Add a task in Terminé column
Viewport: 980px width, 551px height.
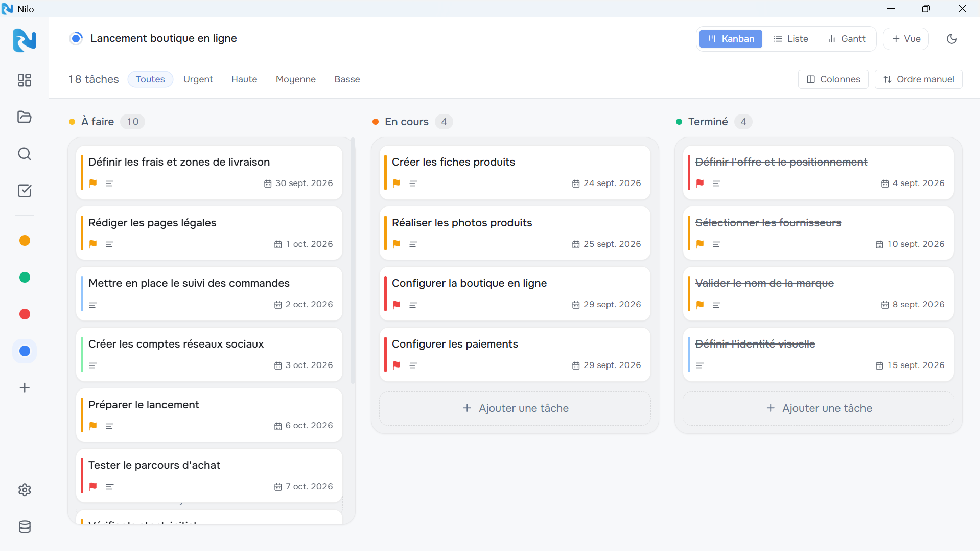click(x=819, y=408)
